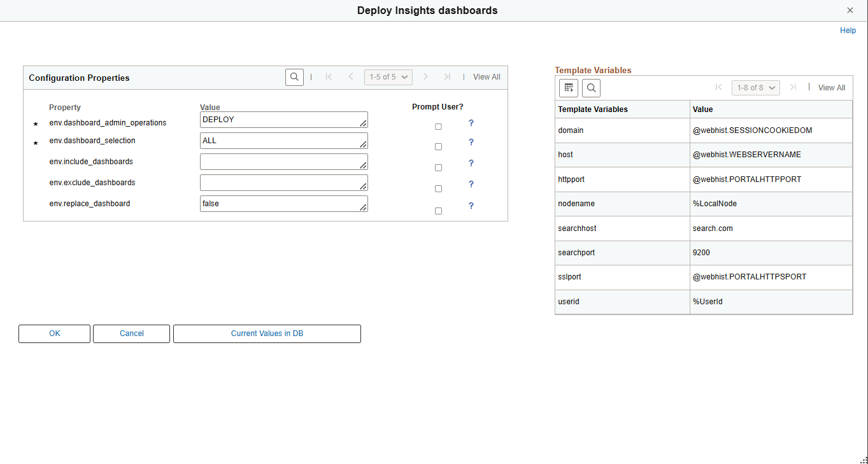
Task: Click the help icon beside env.exclude_dashboards
Action: tap(471, 184)
